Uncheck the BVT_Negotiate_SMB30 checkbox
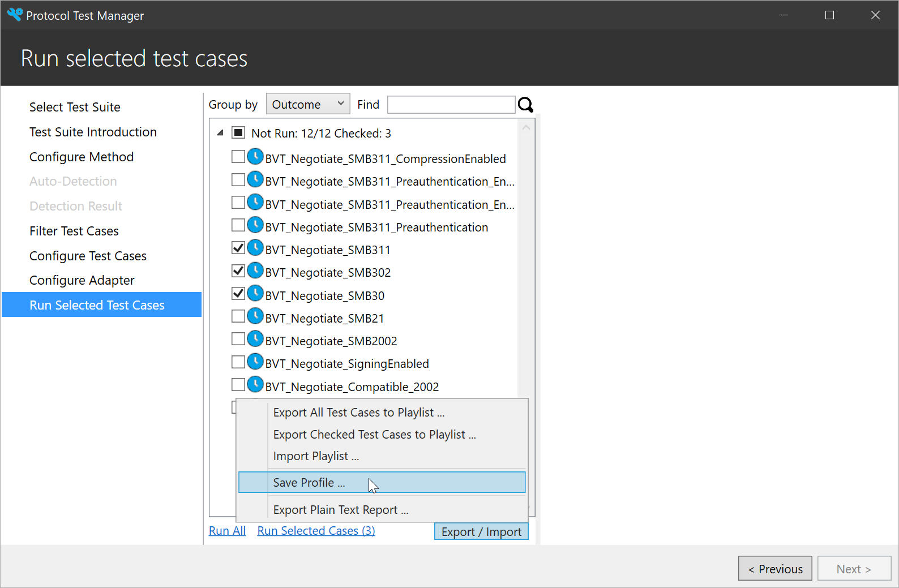 [238, 293]
